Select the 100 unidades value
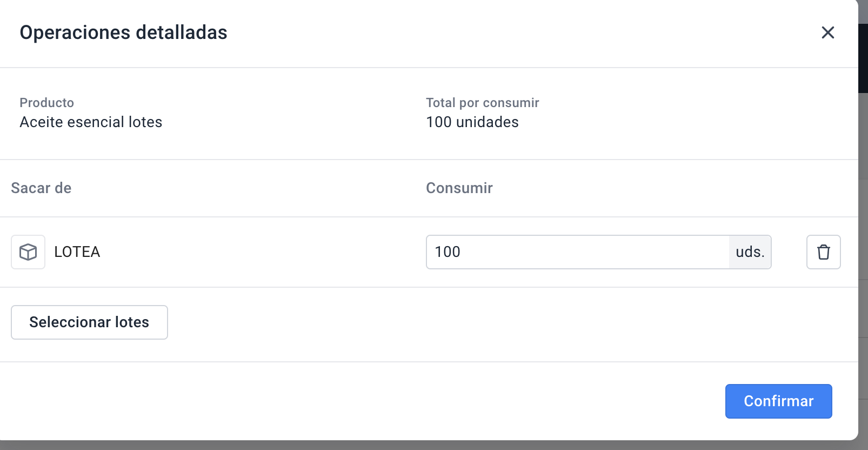The width and height of the screenshot is (868, 450). (x=472, y=122)
